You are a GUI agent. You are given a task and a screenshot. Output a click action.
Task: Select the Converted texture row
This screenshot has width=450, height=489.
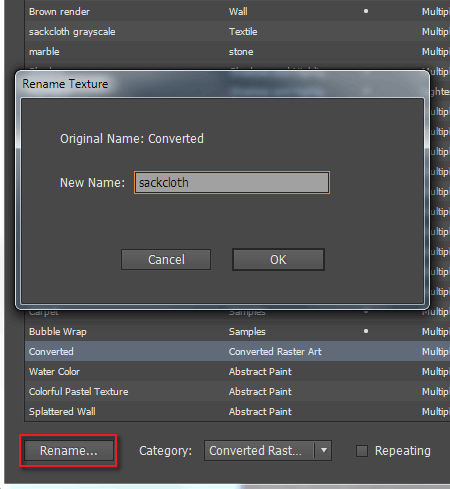click(x=237, y=351)
